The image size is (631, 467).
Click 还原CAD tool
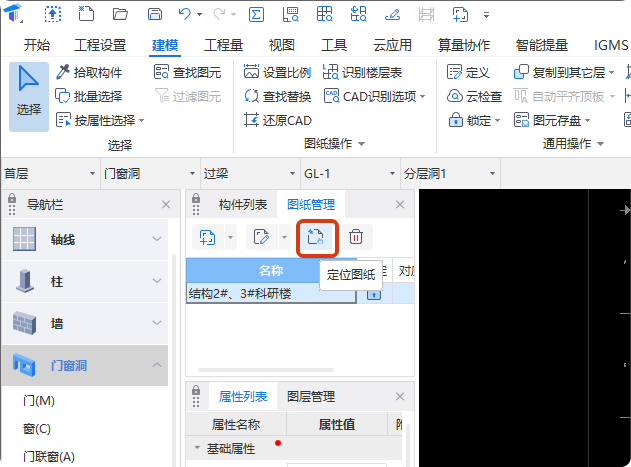click(278, 120)
